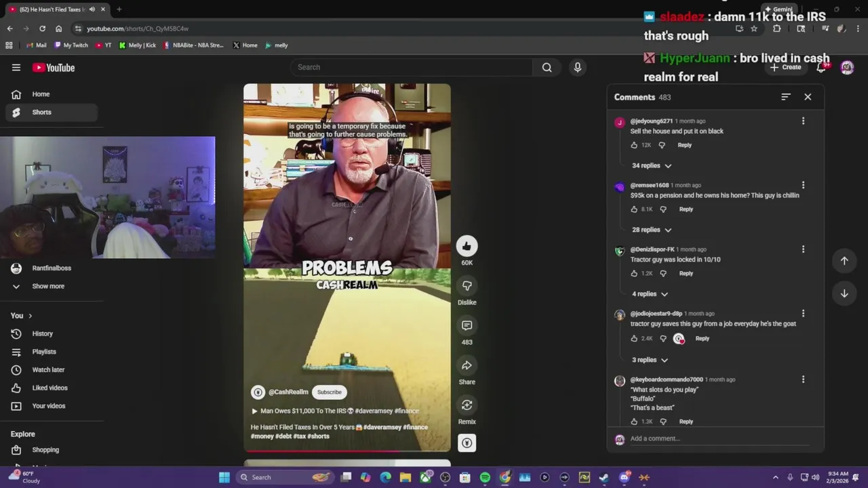Image resolution: width=868 pixels, height=488 pixels.
Task: Like keyboardcommando7000's comment
Action: coord(634,422)
